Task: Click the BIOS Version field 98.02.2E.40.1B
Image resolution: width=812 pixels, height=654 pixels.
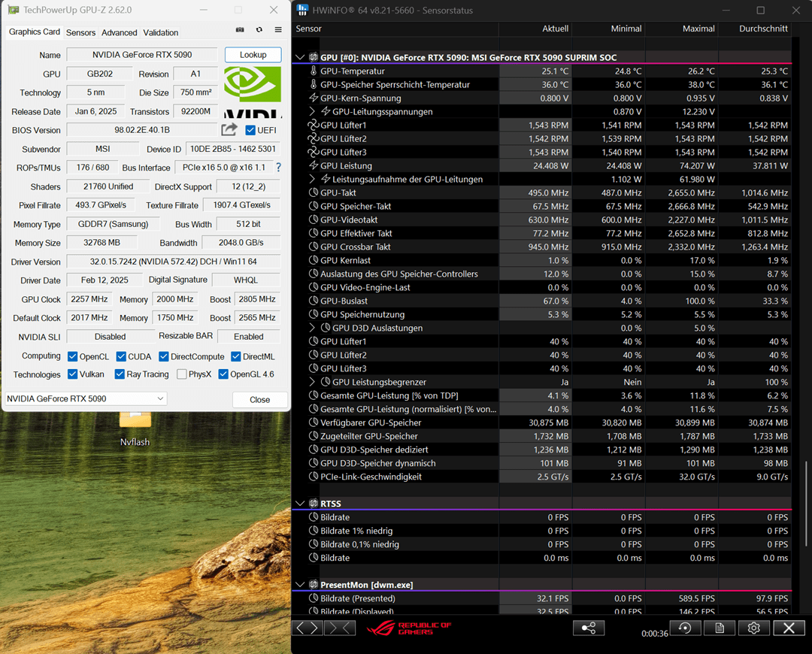Action: coord(142,130)
